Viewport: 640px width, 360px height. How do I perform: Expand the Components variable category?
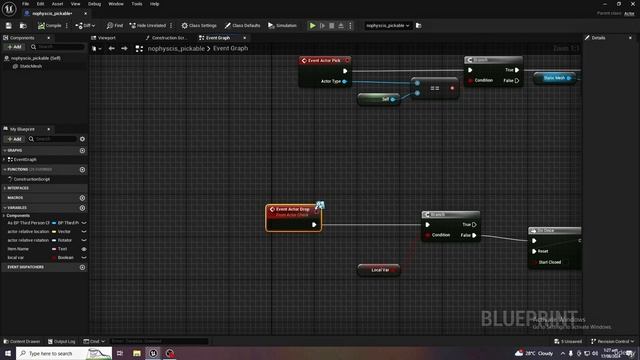[x=4, y=216]
